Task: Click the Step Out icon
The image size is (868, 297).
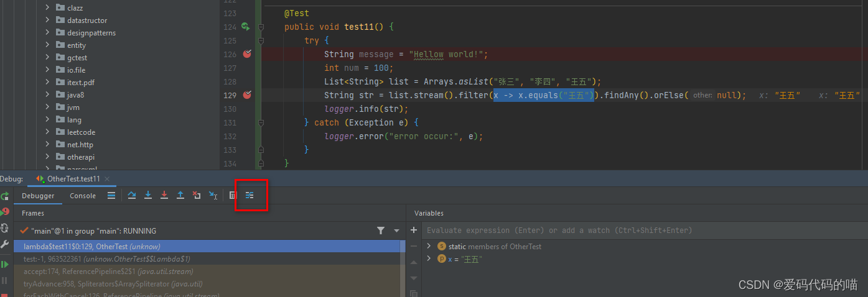Action: point(180,195)
